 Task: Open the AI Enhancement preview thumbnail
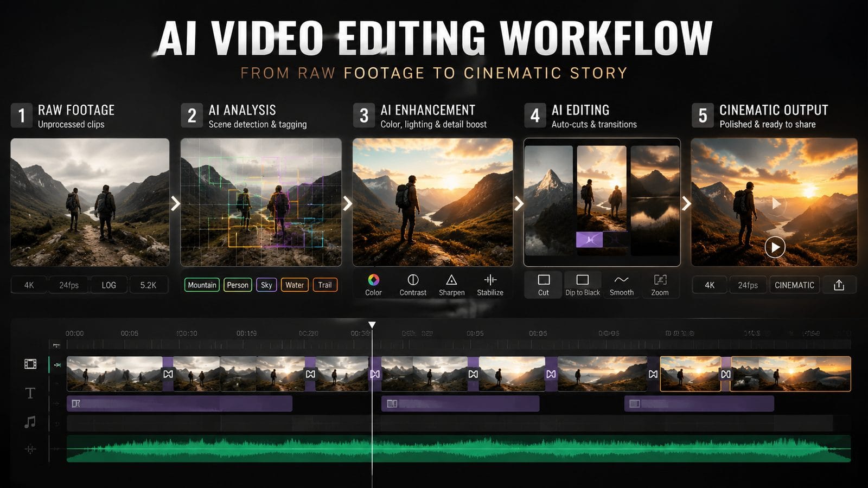coord(432,202)
